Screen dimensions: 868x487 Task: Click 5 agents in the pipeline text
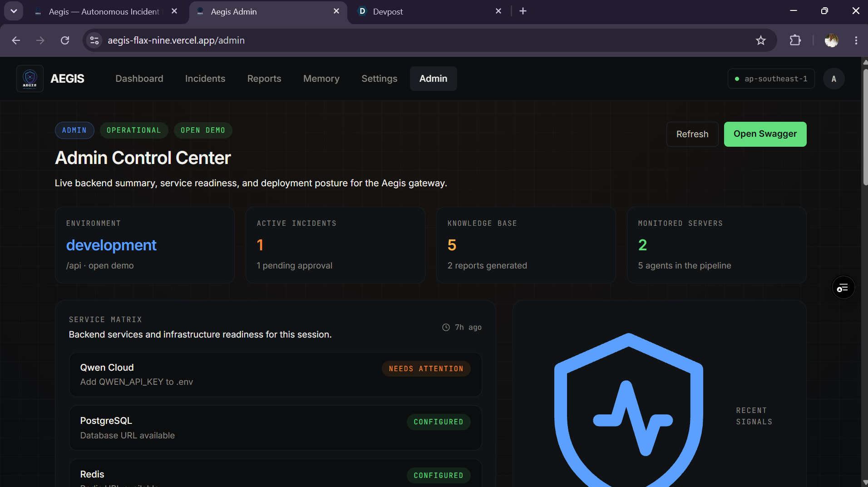[685, 266]
